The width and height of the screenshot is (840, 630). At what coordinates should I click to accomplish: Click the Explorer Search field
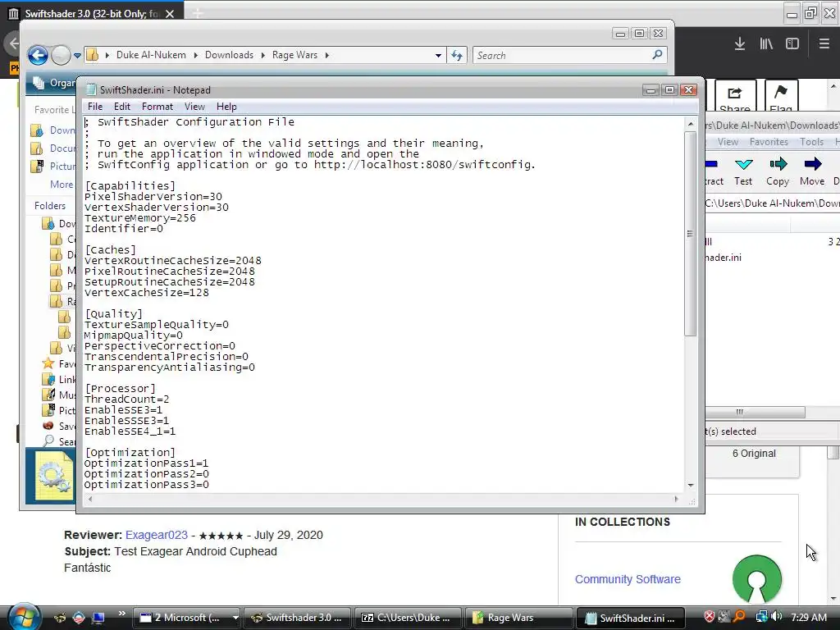(562, 55)
